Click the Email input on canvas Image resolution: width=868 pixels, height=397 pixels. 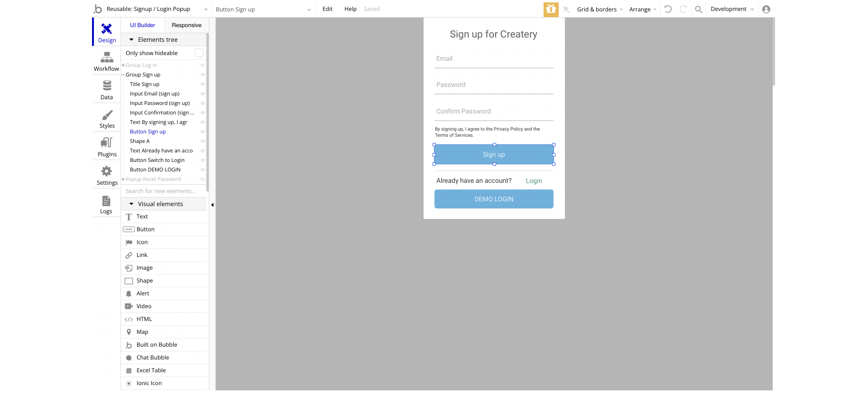(x=494, y=59)
